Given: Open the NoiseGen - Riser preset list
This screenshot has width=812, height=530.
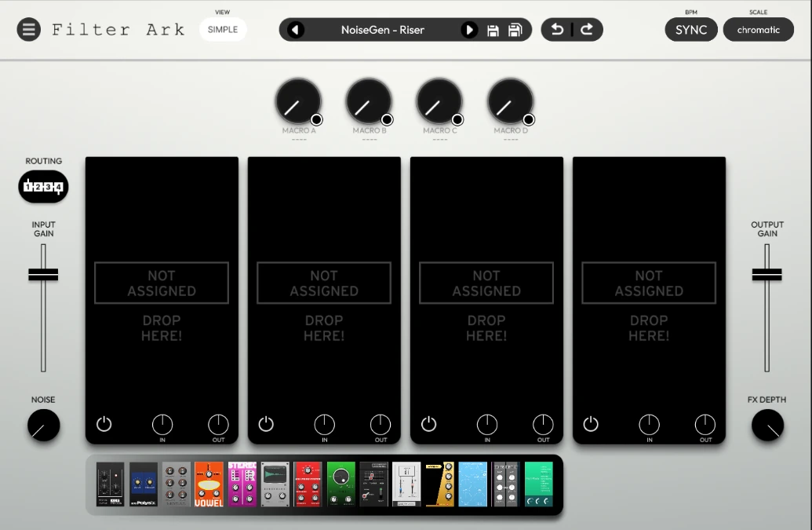Looking at the screenshot, I should [x=382, y=30].
